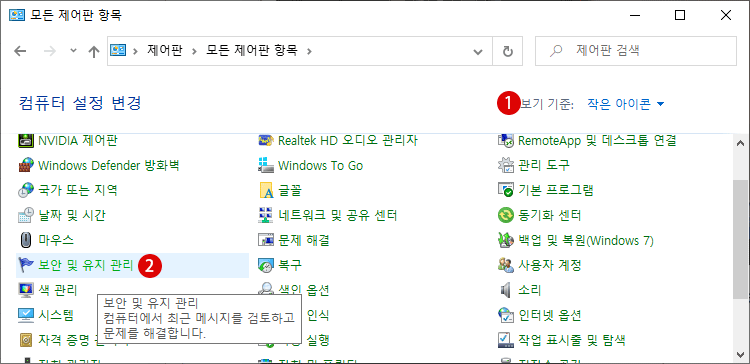Screen dimensions: 750x364
Task: Click the 문제 해결 icon
Action: [x=265, y=240]
